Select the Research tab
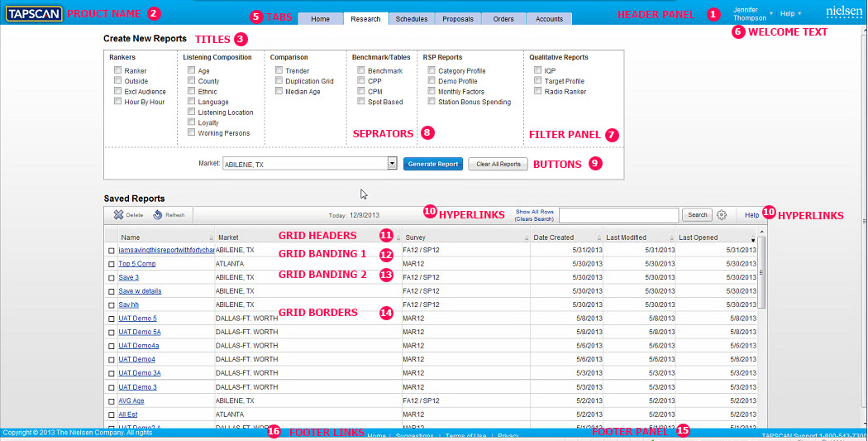This screenshot has width=868, height=441. 365,19
